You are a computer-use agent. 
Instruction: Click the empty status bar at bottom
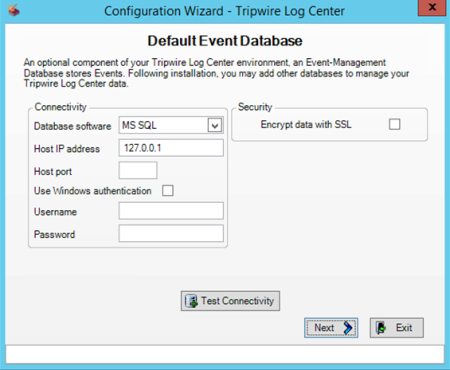click(x=225, y=354)
